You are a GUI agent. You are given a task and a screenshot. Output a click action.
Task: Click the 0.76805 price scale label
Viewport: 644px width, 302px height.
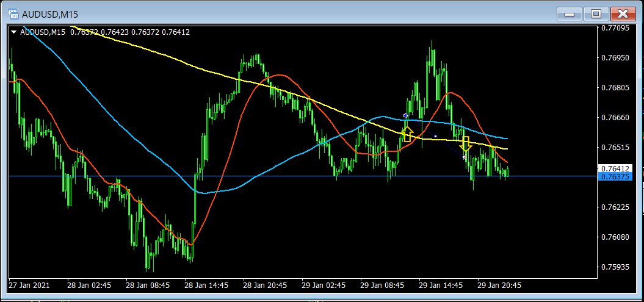[615, 88]
